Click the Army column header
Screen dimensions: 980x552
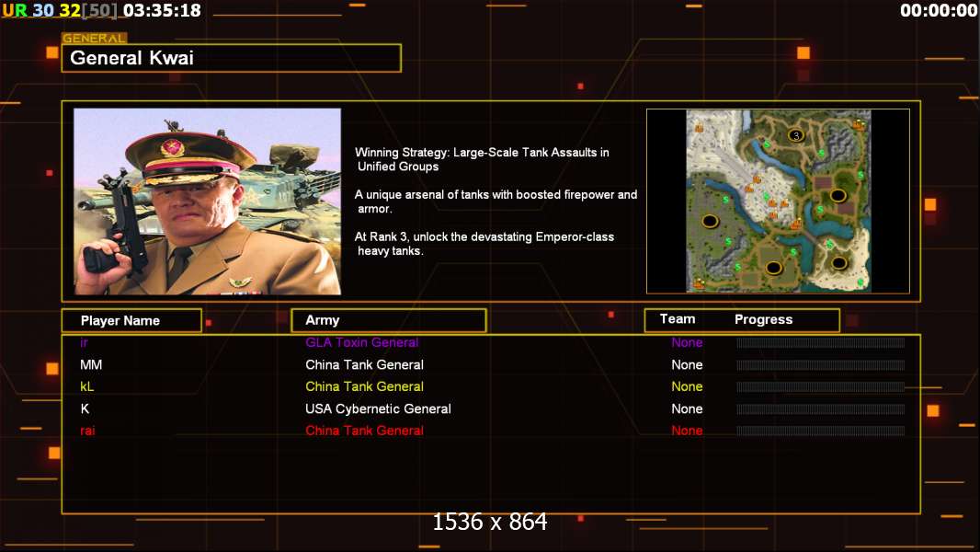tap(389, 320)
